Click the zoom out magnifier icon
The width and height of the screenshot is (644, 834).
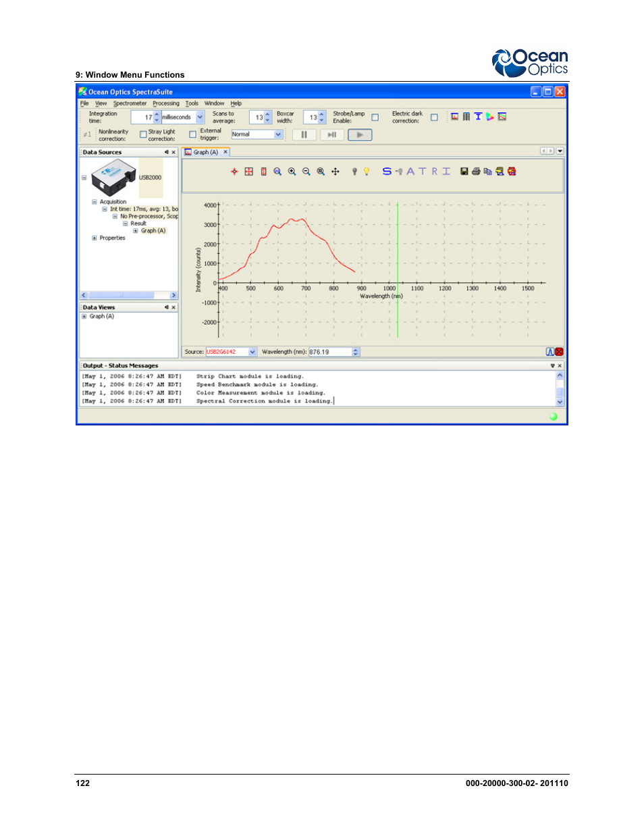pyautogui.click(x=306, y=172)
